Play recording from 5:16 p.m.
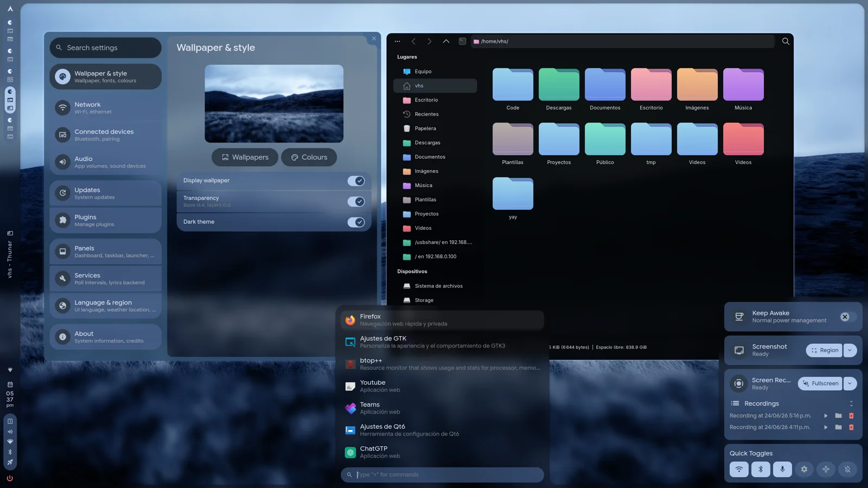The width and height of the screenshot is (868, 488). [826, 416]
